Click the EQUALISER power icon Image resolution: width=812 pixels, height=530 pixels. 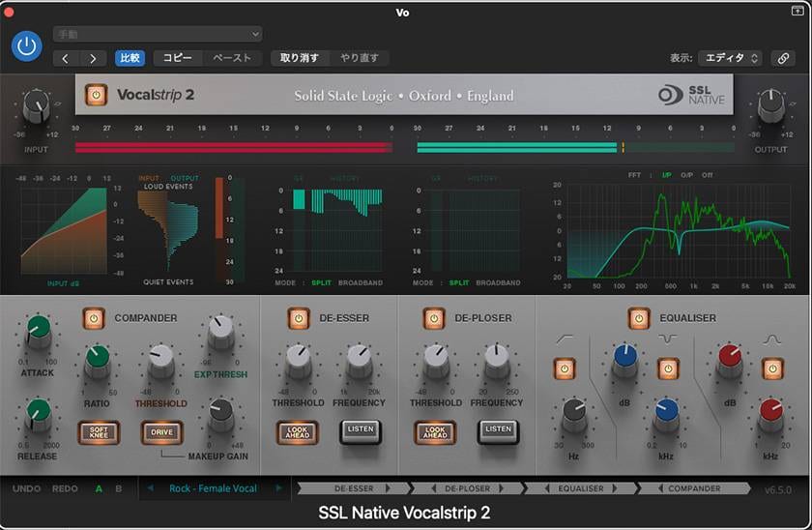pos(639,318)
